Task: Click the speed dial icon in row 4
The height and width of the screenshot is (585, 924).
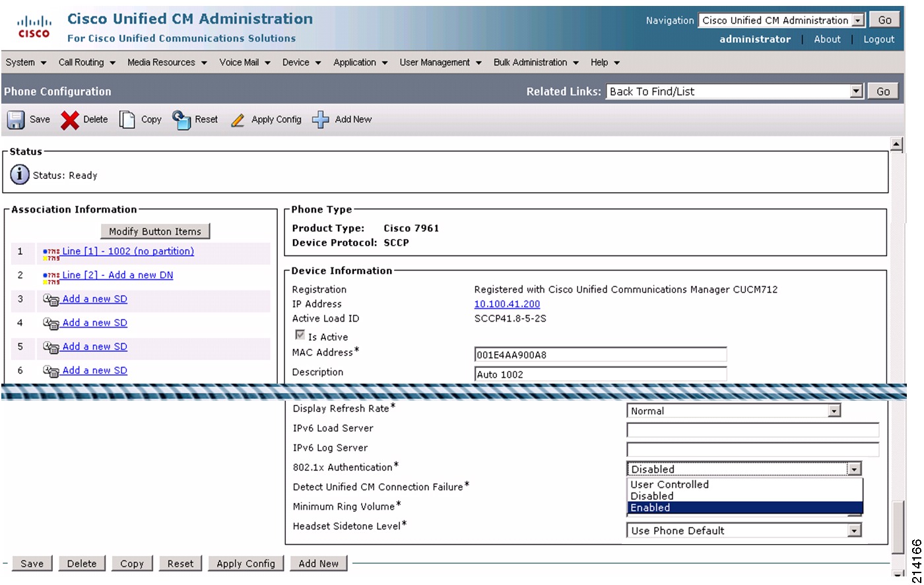Action: (x=51, y=324)
